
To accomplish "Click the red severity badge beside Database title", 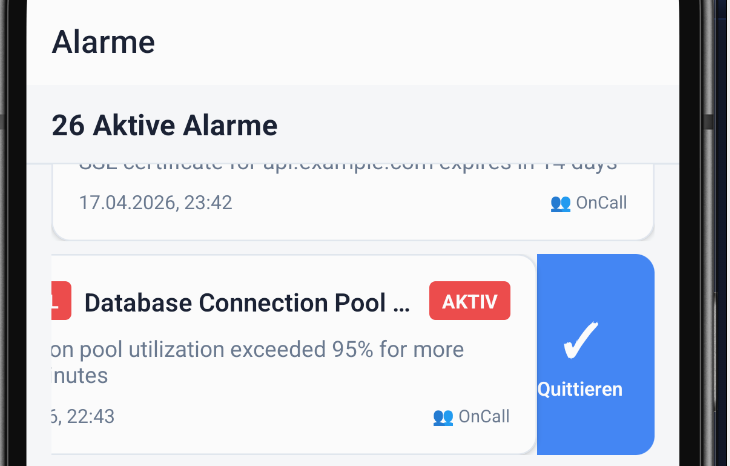I will pos(60,301).
